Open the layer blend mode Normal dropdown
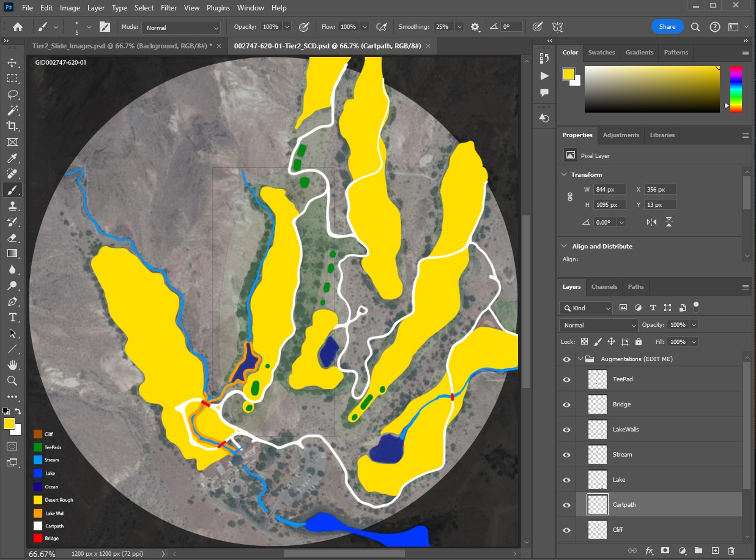This screenshot has width=756, height=560. tap(599, 325)
